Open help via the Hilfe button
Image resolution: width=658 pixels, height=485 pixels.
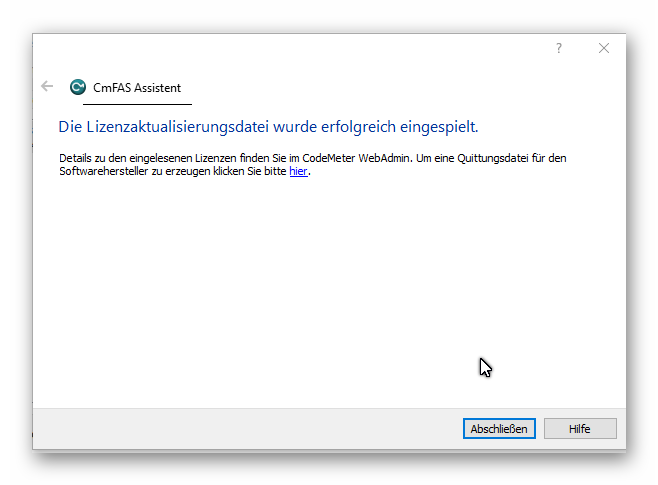coord(579,429)
